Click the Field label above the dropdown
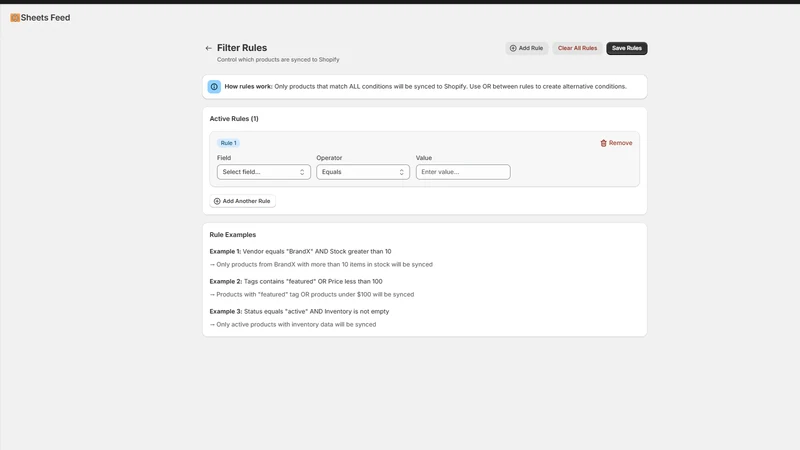 click(x=224, y=158)
